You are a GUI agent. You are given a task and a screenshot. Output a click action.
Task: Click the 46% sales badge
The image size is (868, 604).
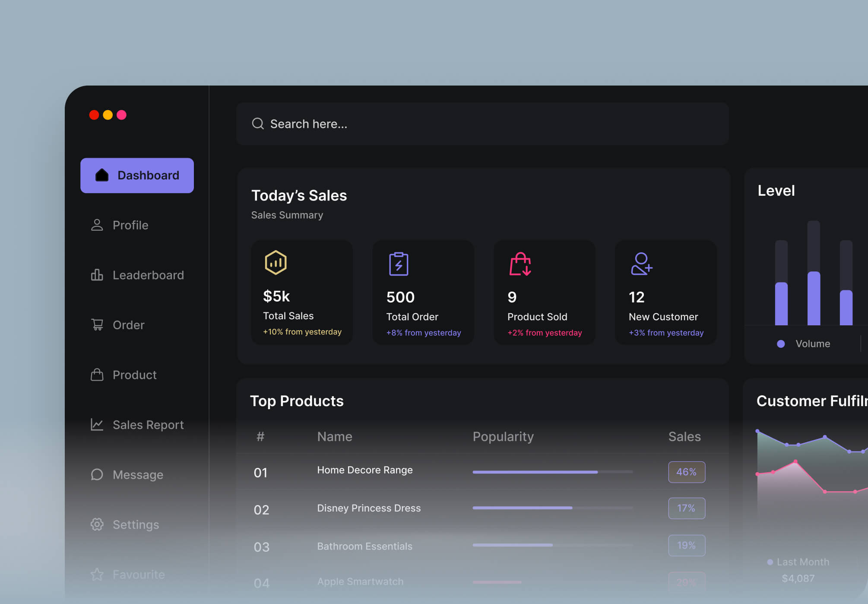point(686,472)
